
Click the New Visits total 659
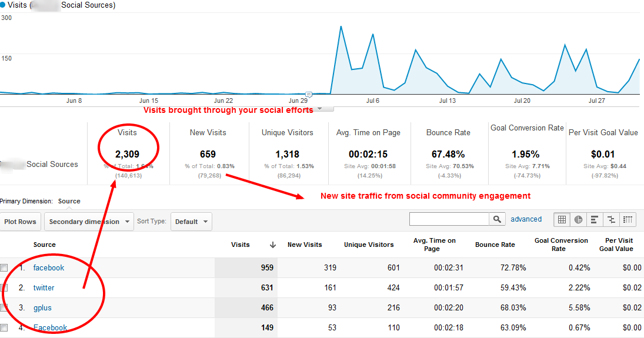coord(208,155)
